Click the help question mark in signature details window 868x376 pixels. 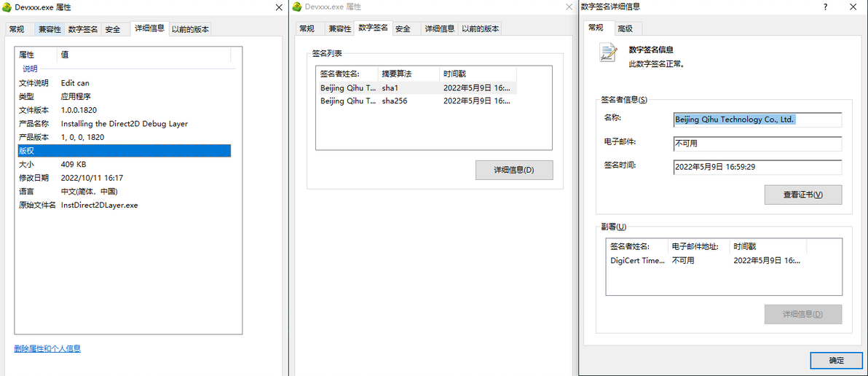[825, 7]
